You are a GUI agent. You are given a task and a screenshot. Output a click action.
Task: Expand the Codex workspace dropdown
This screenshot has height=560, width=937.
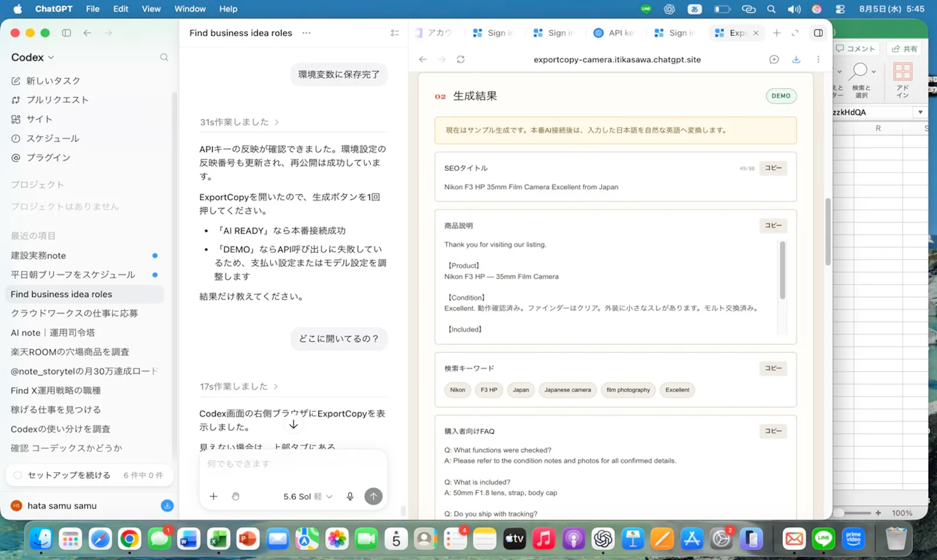point(33,57)
